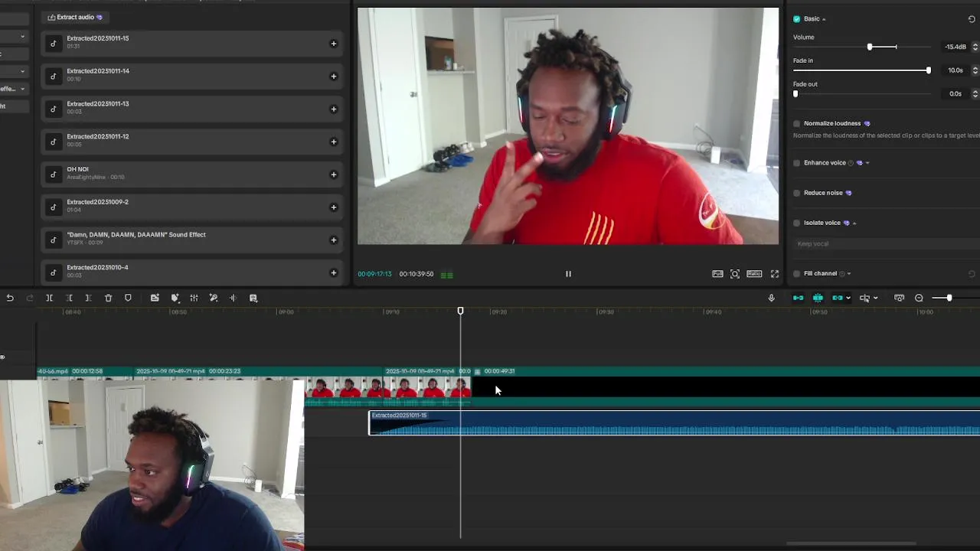This screenshot has width=980, height=551.
Task: Click the Split clip tool icon
Action: point(49,298)
